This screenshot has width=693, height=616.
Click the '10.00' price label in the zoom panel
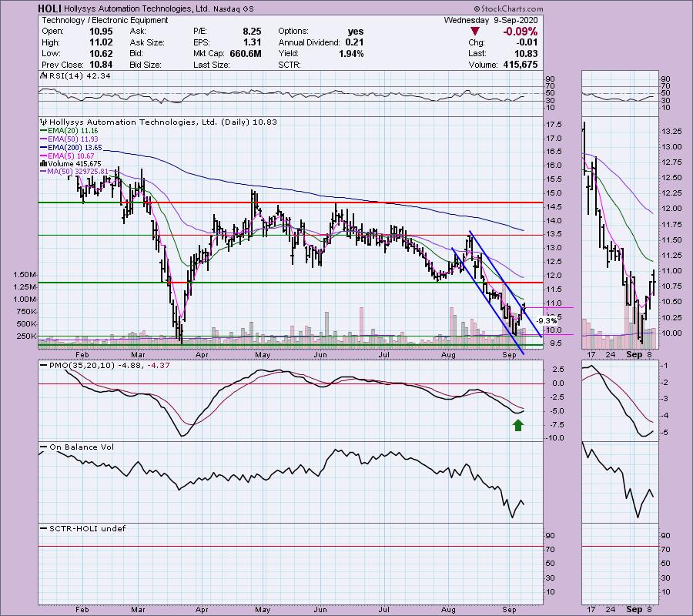[x=671, y=333]
